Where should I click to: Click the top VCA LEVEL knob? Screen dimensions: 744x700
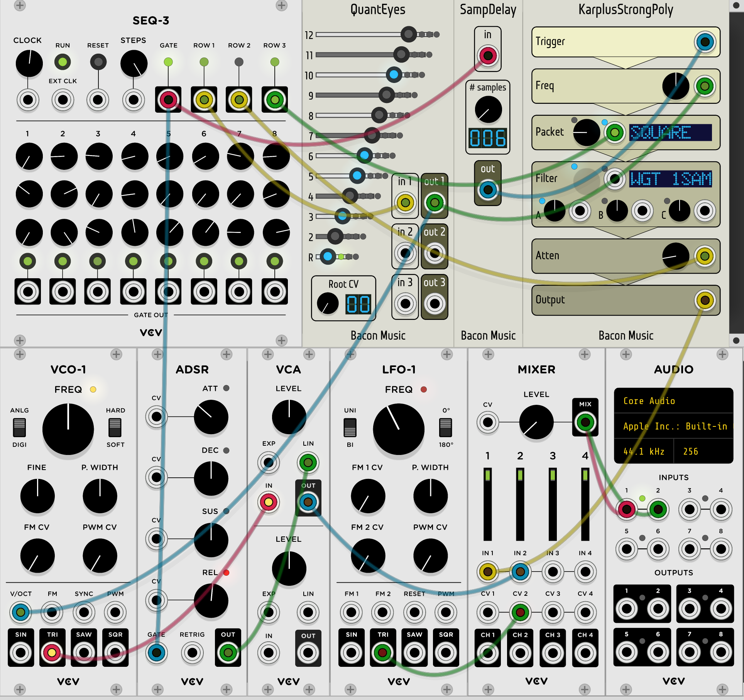tap(289, 417)
